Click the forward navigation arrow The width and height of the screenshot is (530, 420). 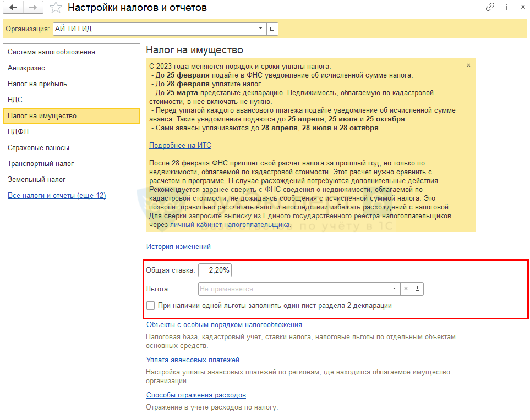tap(33, 8)
